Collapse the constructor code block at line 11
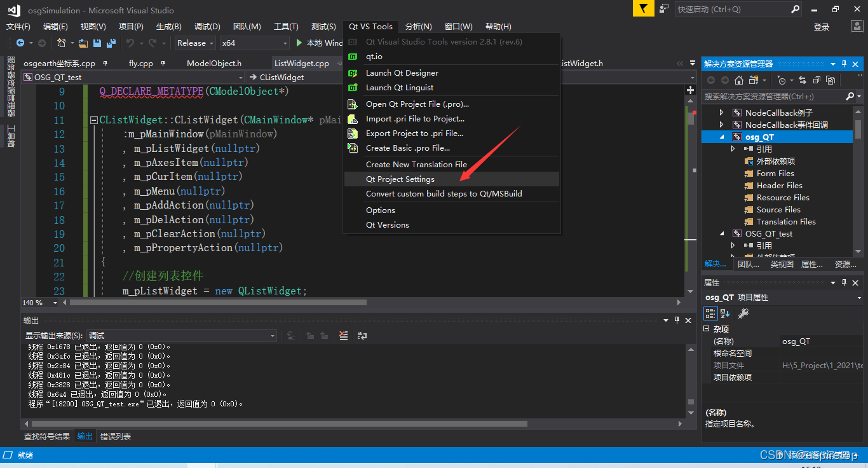 click(x=94, y=120)
